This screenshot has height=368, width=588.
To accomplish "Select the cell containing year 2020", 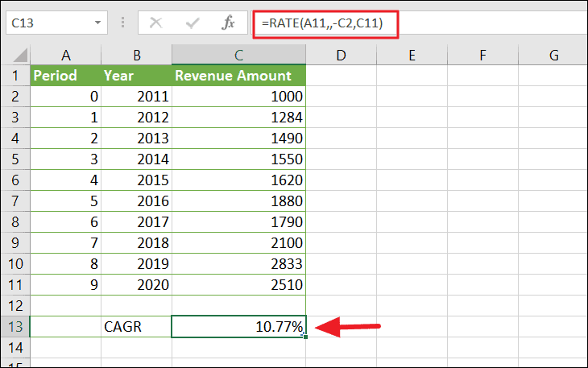I will (x=136, y=285).
